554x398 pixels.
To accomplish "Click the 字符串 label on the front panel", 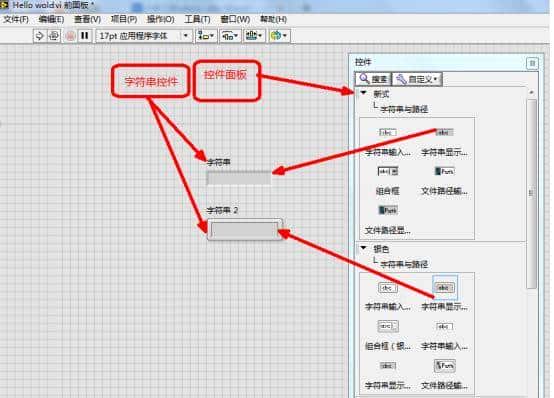I will (219, 162).
